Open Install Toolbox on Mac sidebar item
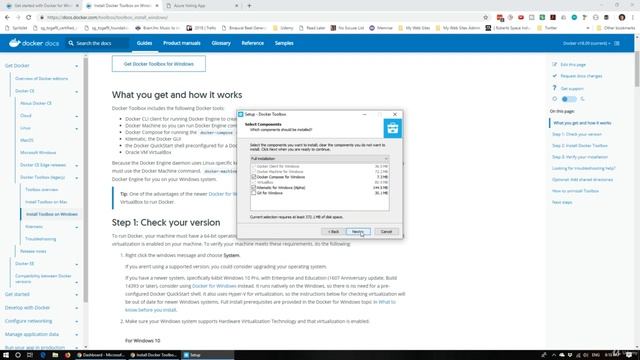 point(46,202)
